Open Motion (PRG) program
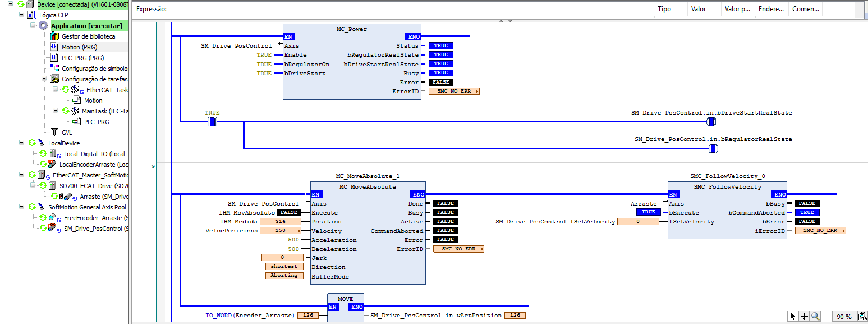The width and height of the screenshot is (868, 324). click(x=79, y=47)
